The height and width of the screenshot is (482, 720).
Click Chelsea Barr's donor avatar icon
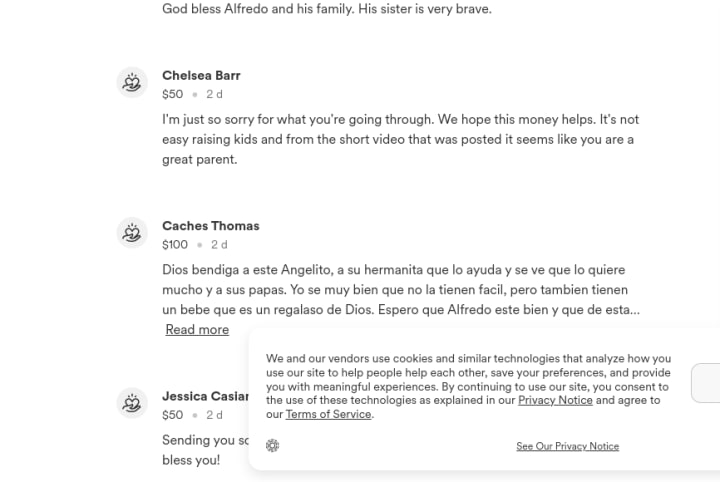pos(132,83)
